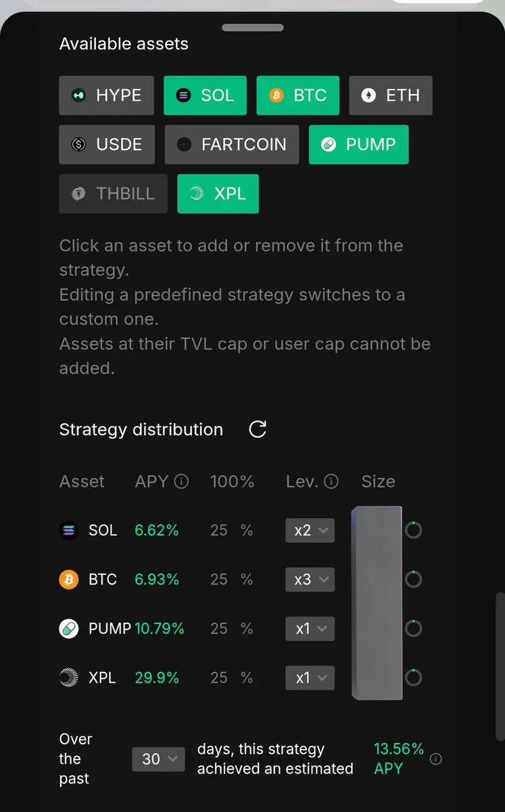Click the XPL size slider knob
Screen dimensions: 505x812
point(413,677)
